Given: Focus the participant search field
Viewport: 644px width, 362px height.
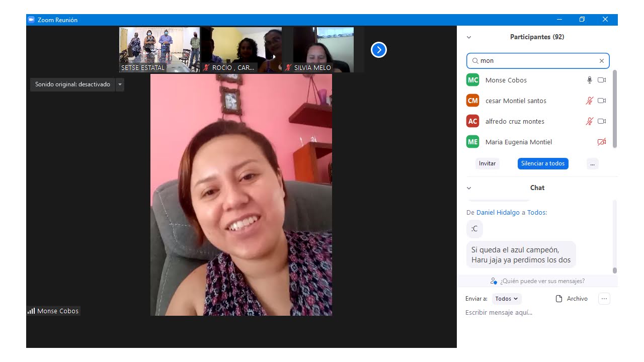Looking at the screenshot, I should [538, 61].
